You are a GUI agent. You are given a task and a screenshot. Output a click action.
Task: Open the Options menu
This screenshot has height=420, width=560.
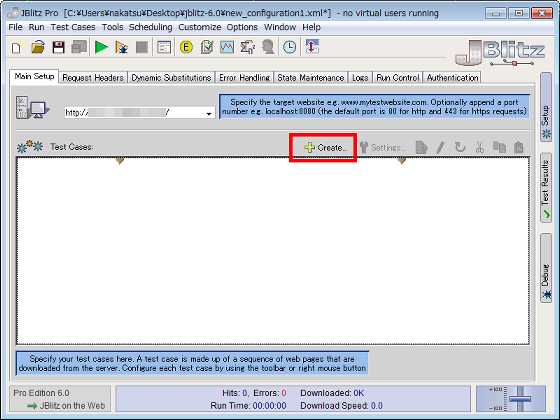coord(242,27)
